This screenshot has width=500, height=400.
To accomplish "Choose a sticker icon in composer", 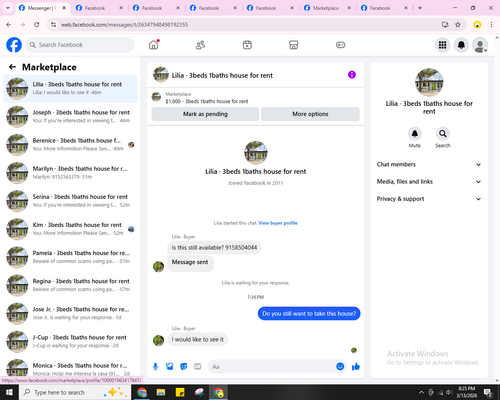I will (x=184, y=367).
